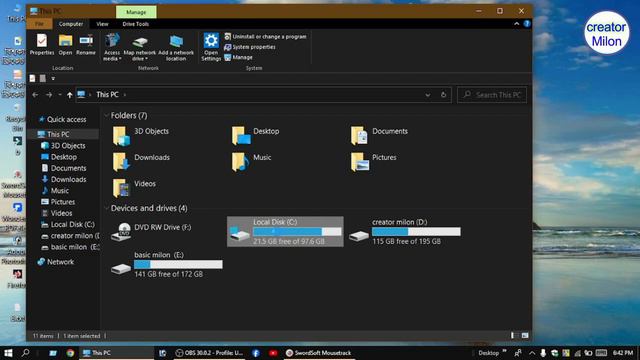
Task: Switch to large icons view in status bar
Action: (x=525, y=336)
